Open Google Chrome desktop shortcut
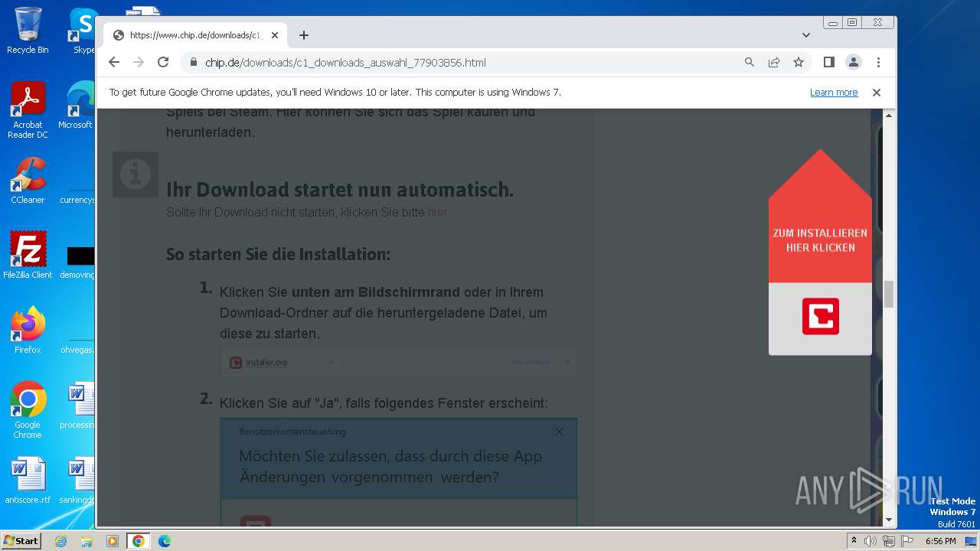This screenshot has width=980, height=551. (28, 409)
